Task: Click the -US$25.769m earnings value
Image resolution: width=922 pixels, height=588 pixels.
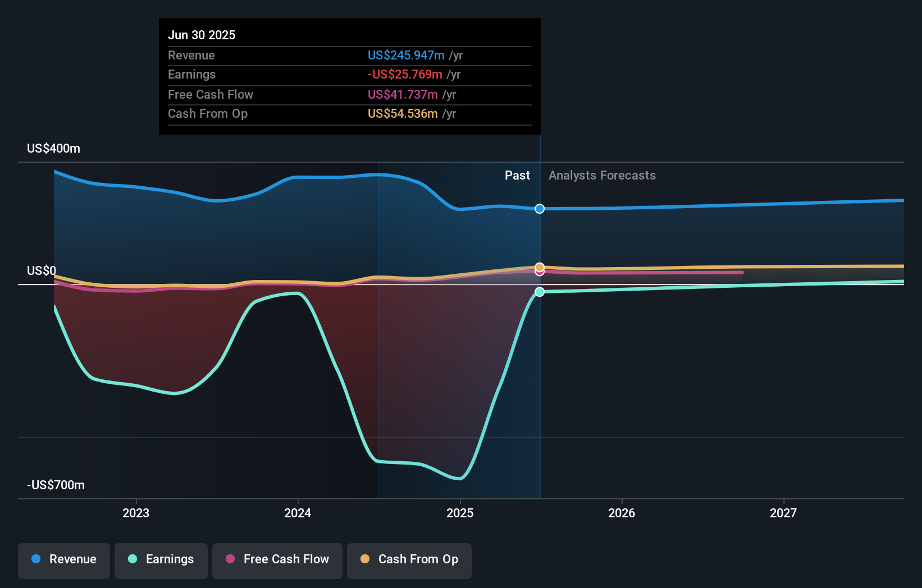Action: (x=405, y=74)
